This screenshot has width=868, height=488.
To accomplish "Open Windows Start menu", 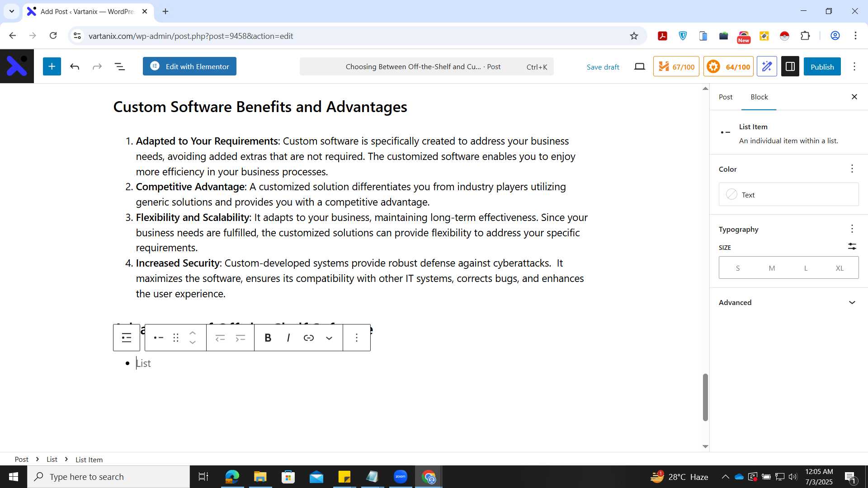I will 14,477.
